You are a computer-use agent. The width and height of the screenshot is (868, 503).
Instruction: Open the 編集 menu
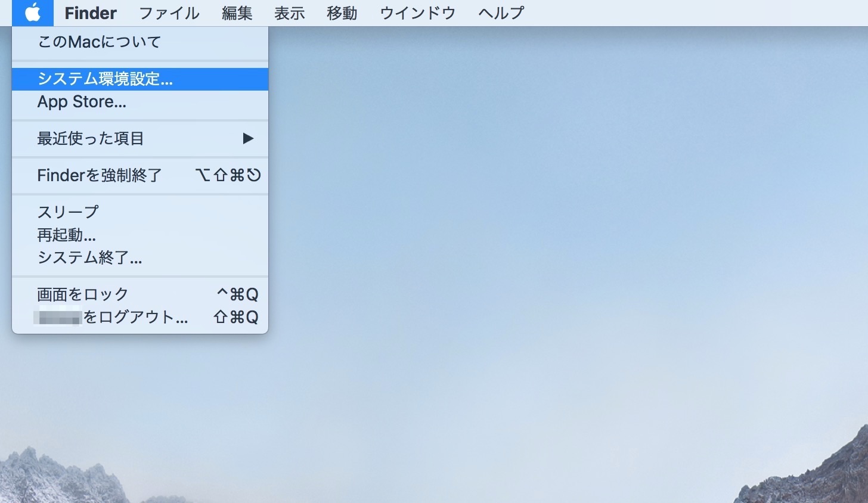pyautogui.click(x=237, y=13)
